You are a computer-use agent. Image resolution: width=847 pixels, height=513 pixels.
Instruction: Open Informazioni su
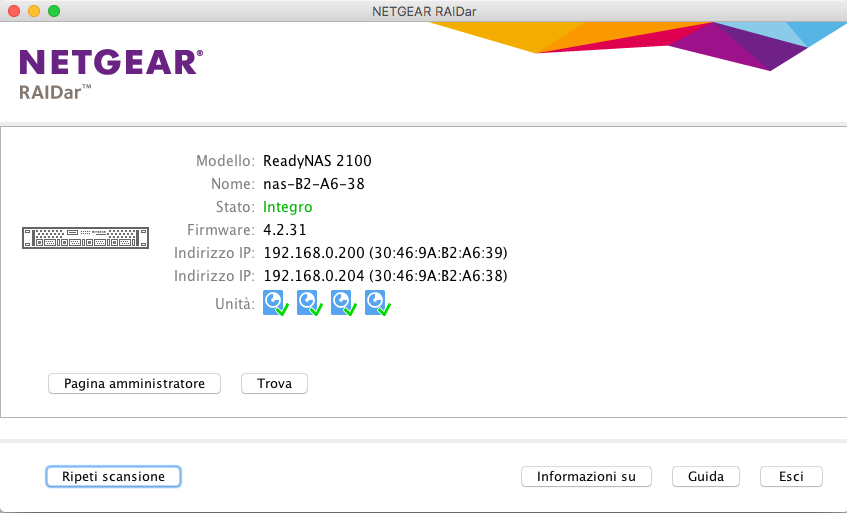pos(586,476)
